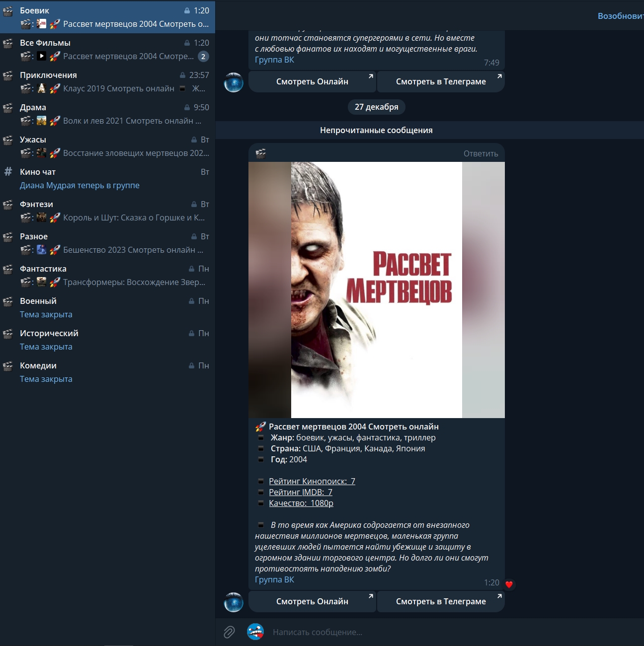This screenshot has width=644, height=646.
Task: Open the Трансформеры: Восхождение Звер... preview under Фантастика
Action: pyautogui.click(x=134, y=282)
